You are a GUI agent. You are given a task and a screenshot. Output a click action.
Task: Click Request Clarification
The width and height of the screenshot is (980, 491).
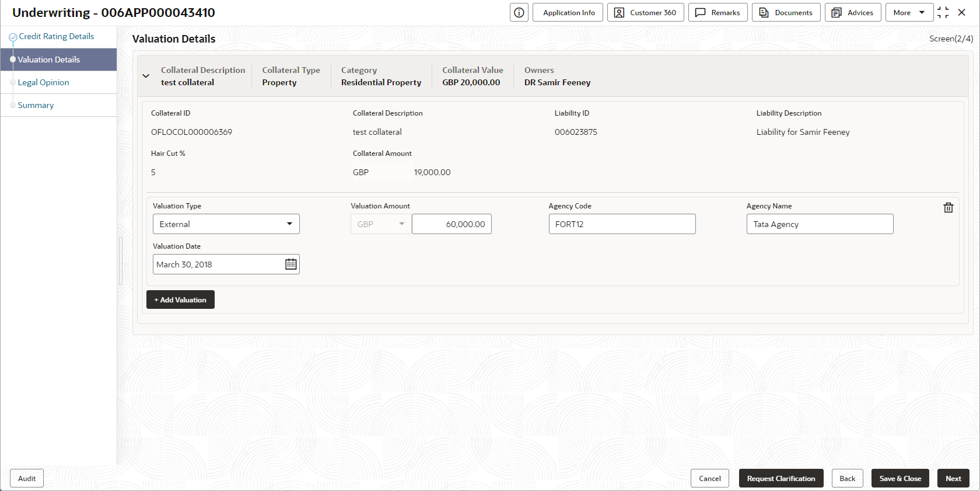[781, 478]
